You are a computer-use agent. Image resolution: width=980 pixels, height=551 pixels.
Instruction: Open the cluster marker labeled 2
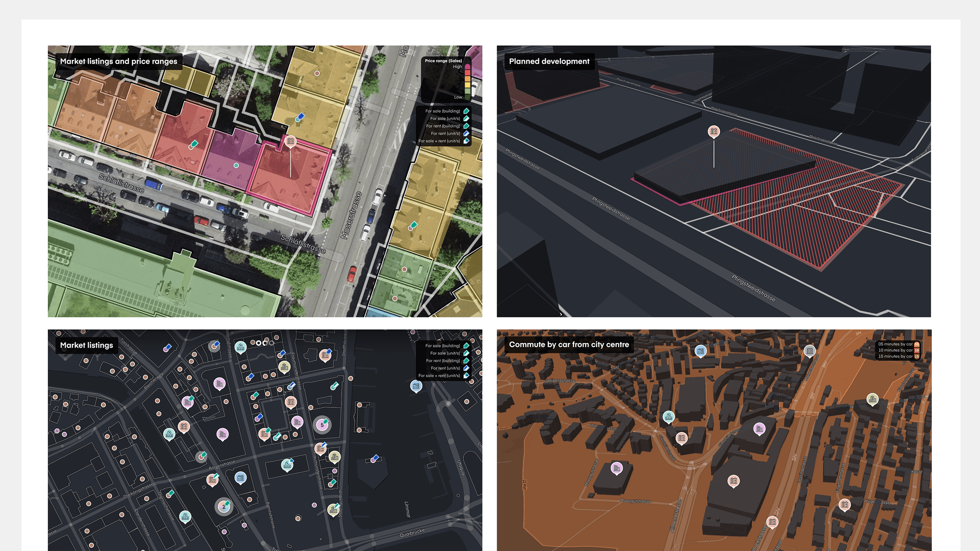(x=224, y=507)
